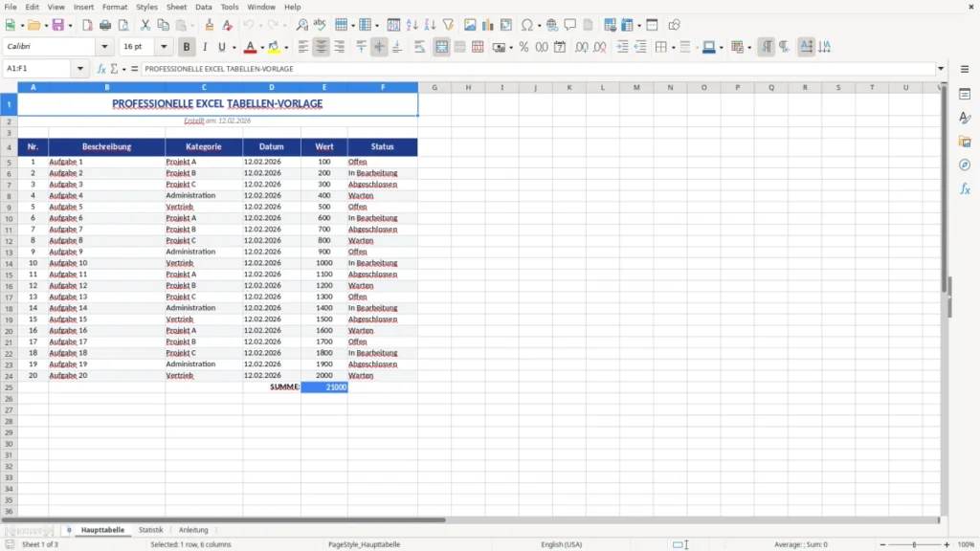The height and width of the screenshot is (551, 980).
Task: Toggle Center Vertically alignment
Action: tap(379, 47)
